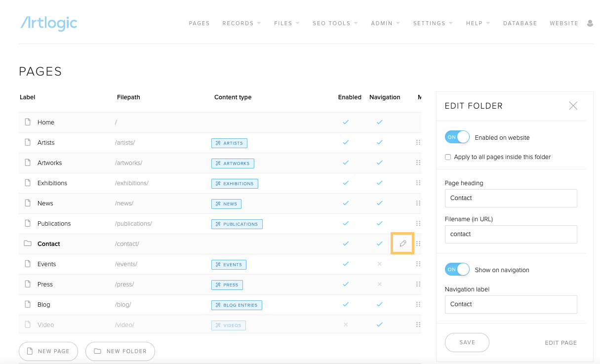Screen dimensions: 600x364
Task: Click the Enabled checkmark for Artists
Action: point(346,142)
